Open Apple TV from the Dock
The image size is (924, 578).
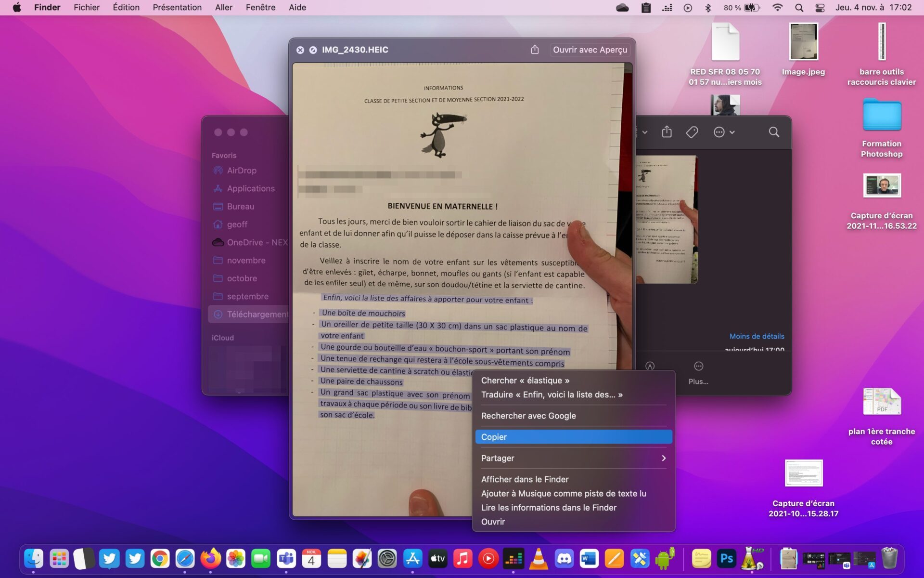pos(438,559)
